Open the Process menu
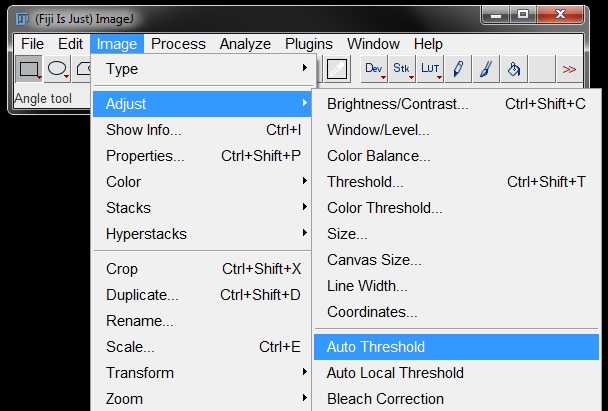The image size is (608, 411). pyautogui.click(x=178, y=44)
